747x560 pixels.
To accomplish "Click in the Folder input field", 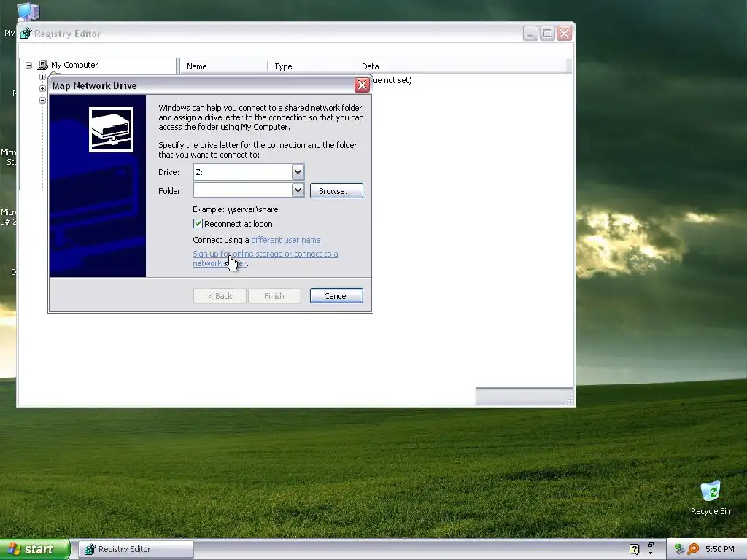I will 242,190.
